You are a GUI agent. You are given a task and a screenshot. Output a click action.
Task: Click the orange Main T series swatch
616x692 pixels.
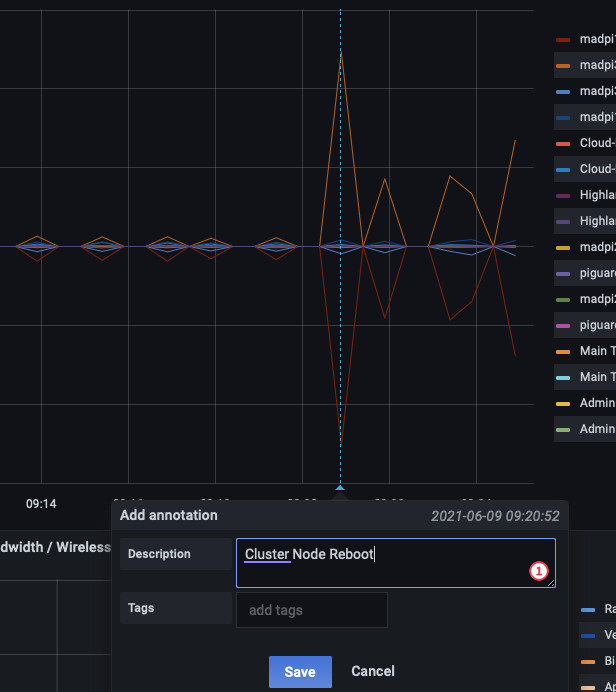coord(563,352)
